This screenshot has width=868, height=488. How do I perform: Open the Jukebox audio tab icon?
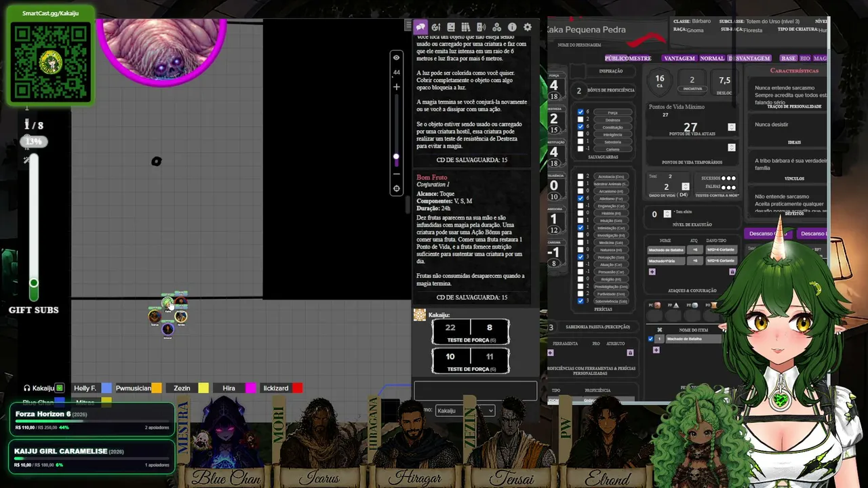point(481,27)
